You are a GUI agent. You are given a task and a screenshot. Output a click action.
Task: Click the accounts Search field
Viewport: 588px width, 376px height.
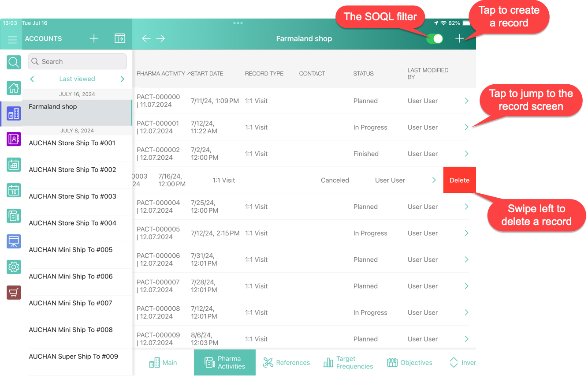77,62
